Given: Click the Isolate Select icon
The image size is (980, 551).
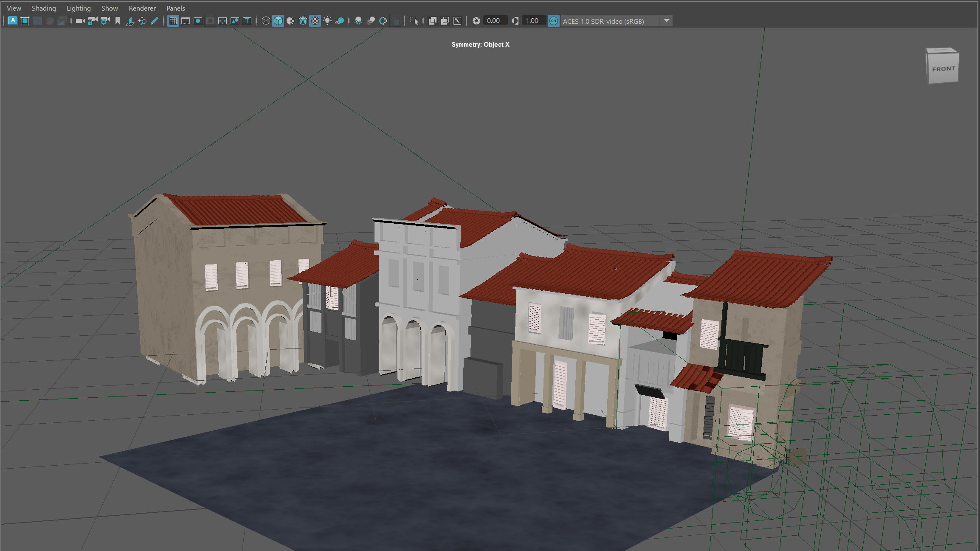Looking at the screenshot, I should pos(414,21).
